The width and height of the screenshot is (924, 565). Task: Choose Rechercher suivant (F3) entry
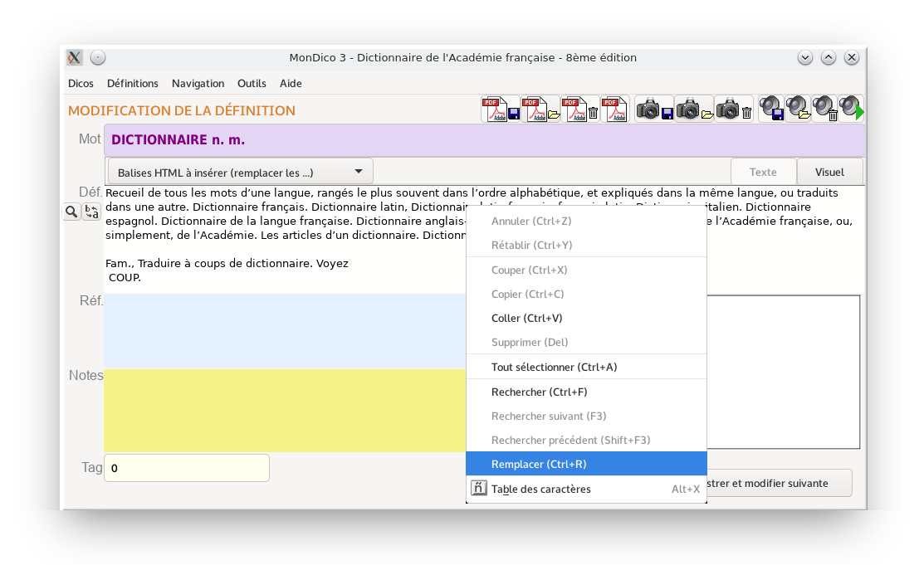586,416
